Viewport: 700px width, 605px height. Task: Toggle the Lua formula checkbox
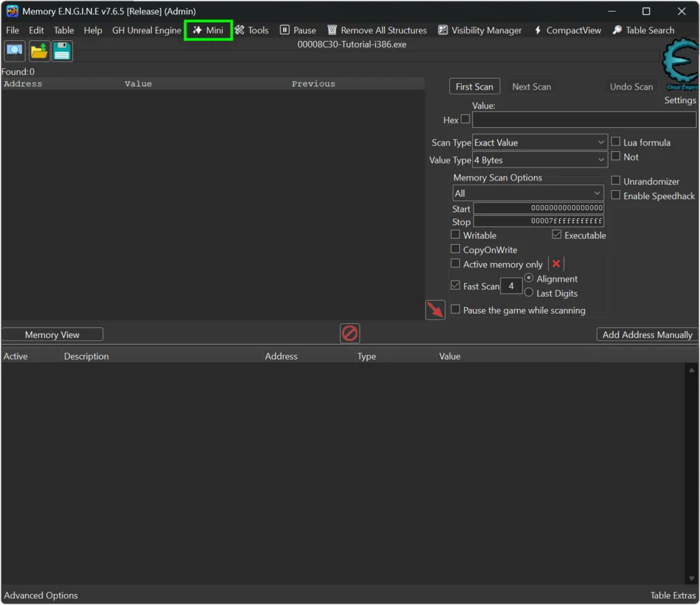(615, 142)
